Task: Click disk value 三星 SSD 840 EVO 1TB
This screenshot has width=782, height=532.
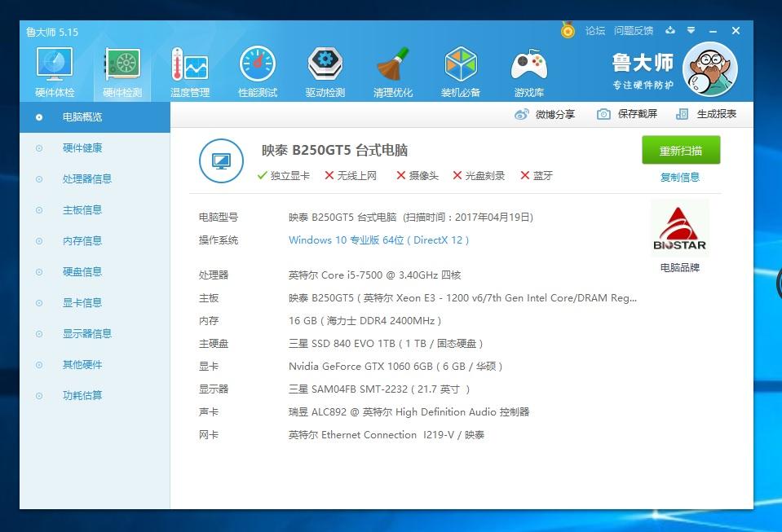Action: [x=386, y=344]
